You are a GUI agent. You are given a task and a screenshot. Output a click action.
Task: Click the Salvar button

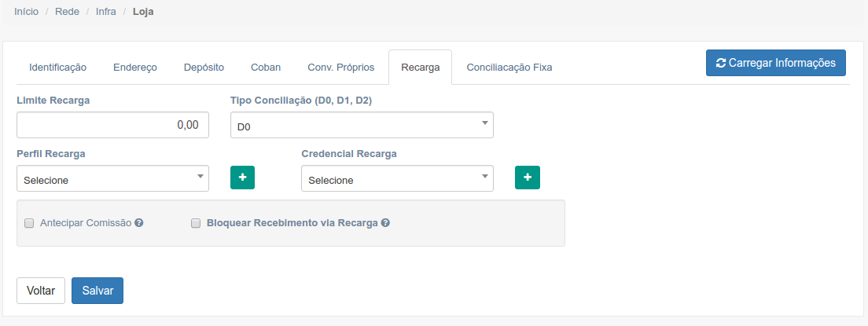point(97,291)
